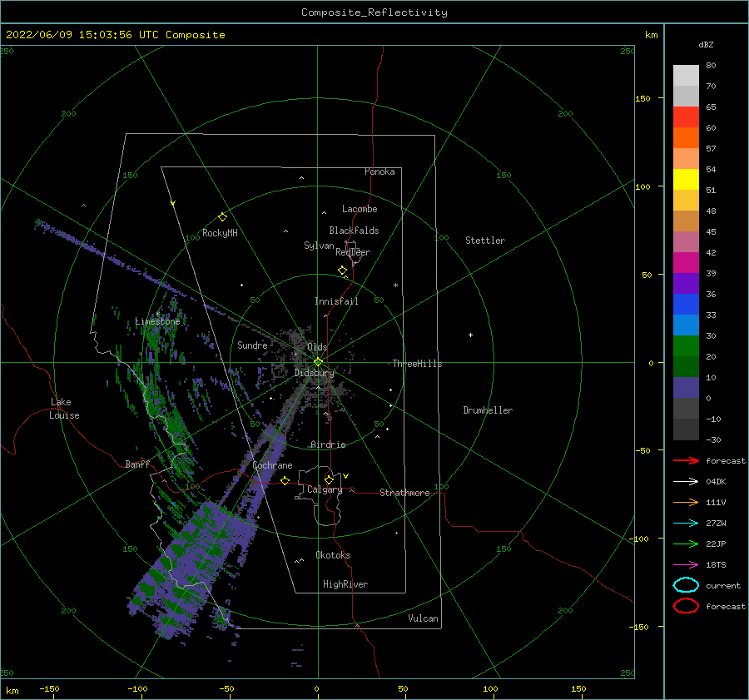Click the RedDeer city label
749x700 pixels.
pyautogui.click(x=353, y=252)
